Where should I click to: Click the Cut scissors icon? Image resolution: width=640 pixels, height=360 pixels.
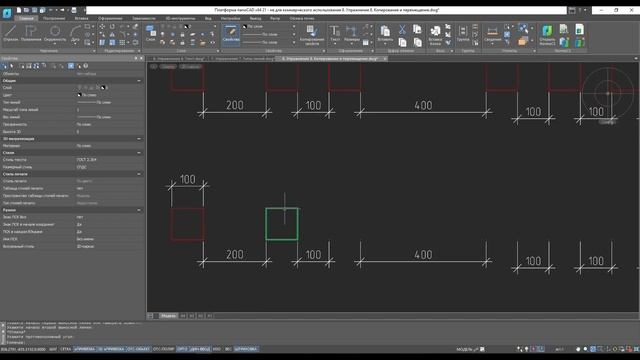click(x=402, y=29)
